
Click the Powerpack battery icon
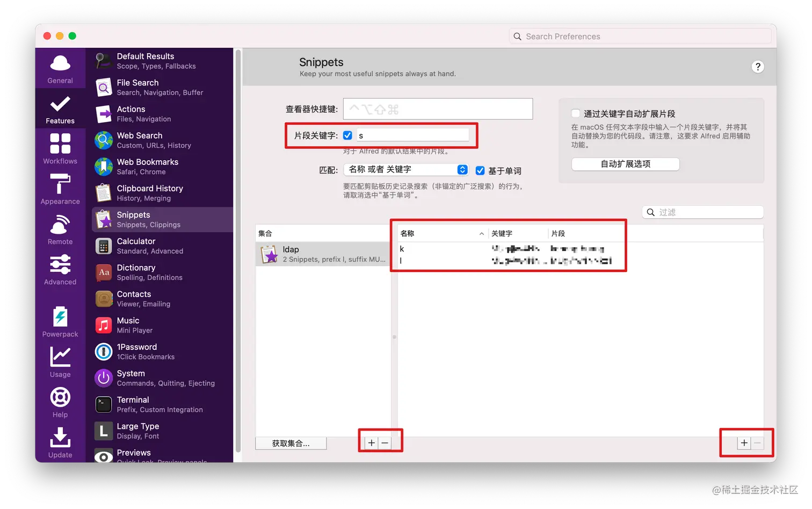[x=60, y=317]
